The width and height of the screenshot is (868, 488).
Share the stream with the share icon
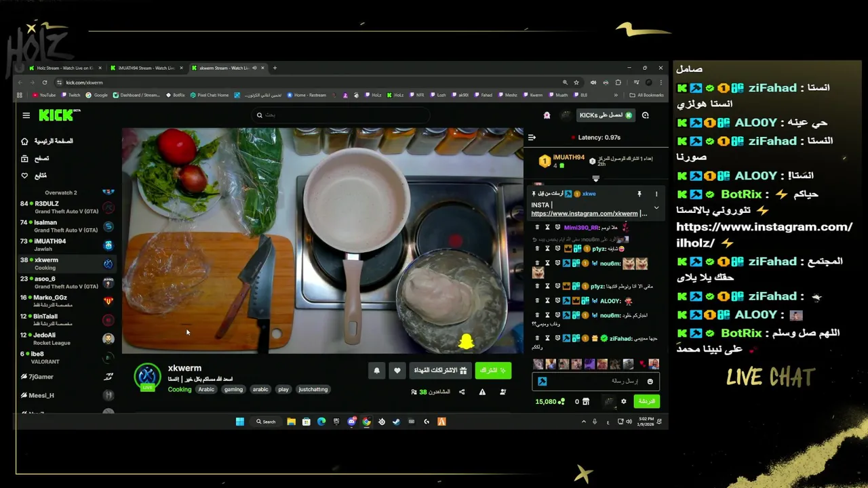[462, 392]
